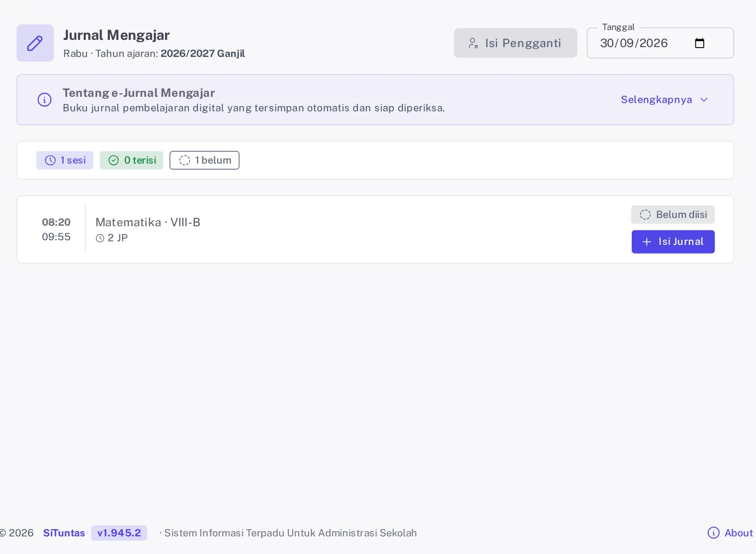
Task: Click the 08:20 start time
Action: pos(56,222)
